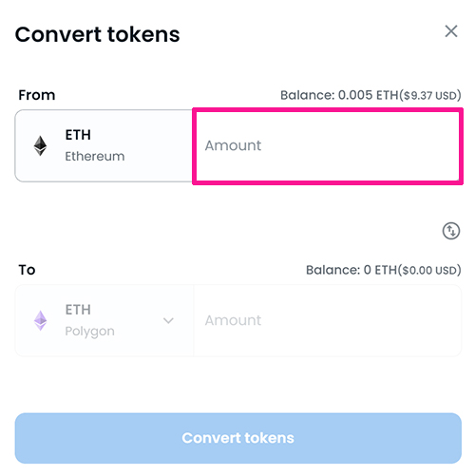Screen dimensions: 475x476
Task: Click the purple Polygon ETH logo
Action: click(40, 320)
